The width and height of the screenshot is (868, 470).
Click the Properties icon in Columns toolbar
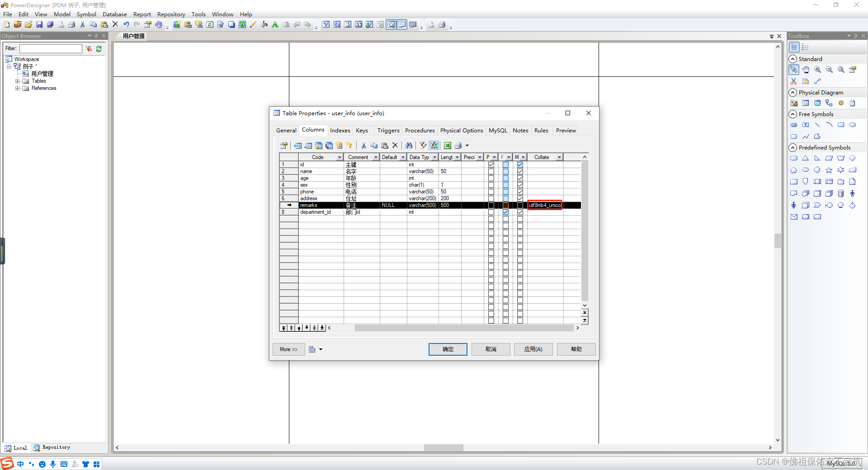coord(284,146)
